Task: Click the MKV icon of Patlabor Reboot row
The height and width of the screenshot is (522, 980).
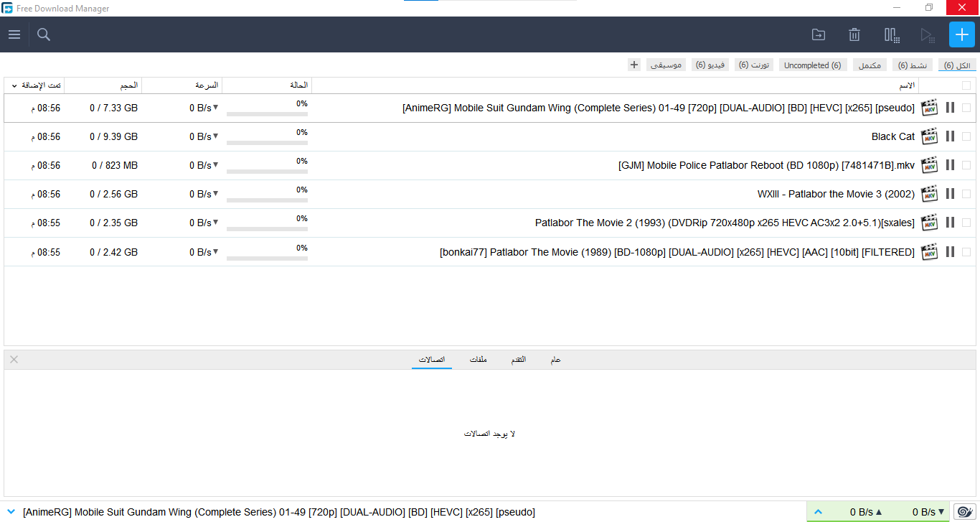Action: coord(930,165)
